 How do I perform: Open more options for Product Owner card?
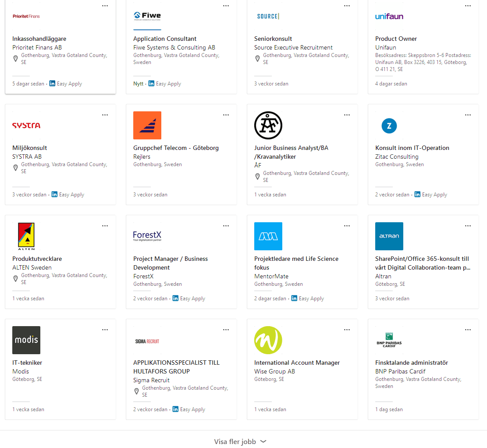click(468, 6)
